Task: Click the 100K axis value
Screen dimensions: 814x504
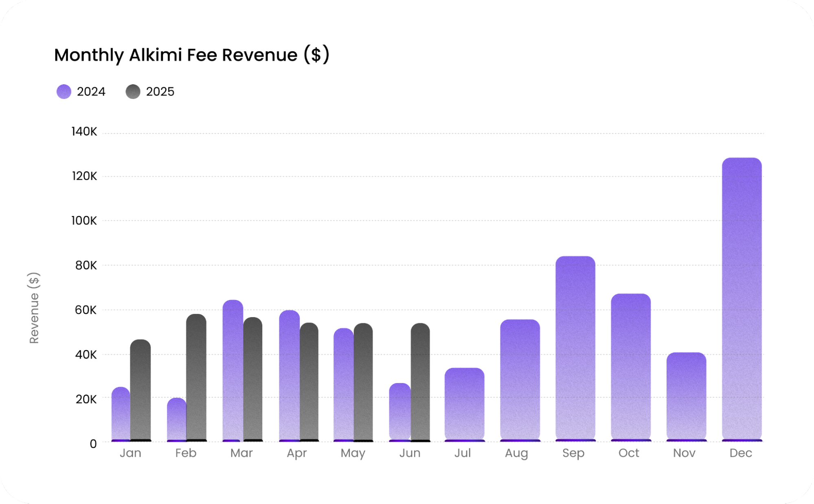Action: pos(84,221)
